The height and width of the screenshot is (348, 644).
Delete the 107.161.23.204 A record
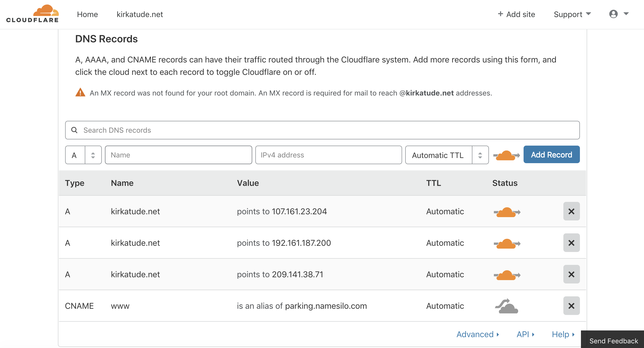571,211
